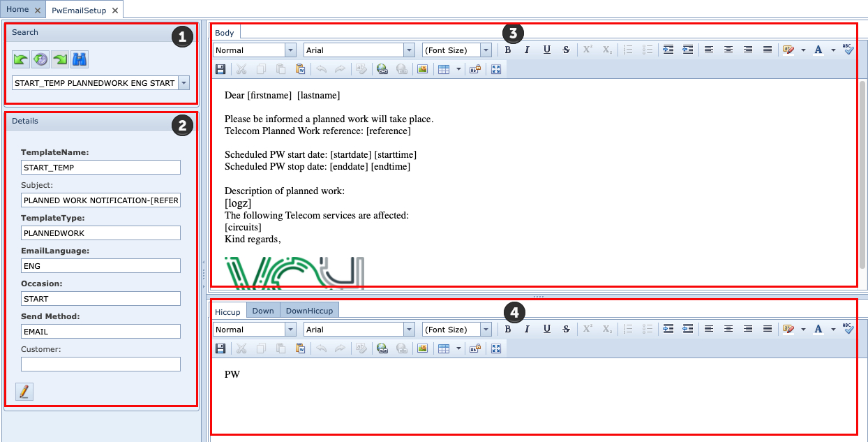Click the Cut icon in the Hiccup toolbar
The width and height of the screenshot is (868, 442).
241,348
